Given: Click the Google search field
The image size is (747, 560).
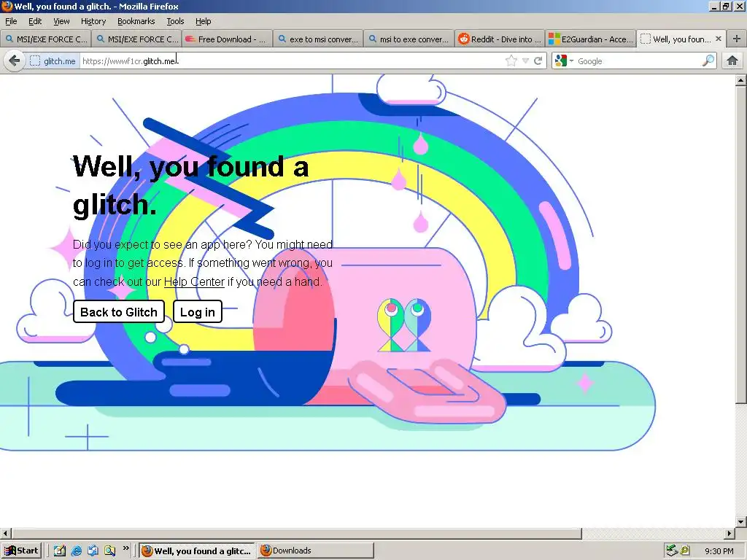Looking at the screenshot, I should pos(638,61).
